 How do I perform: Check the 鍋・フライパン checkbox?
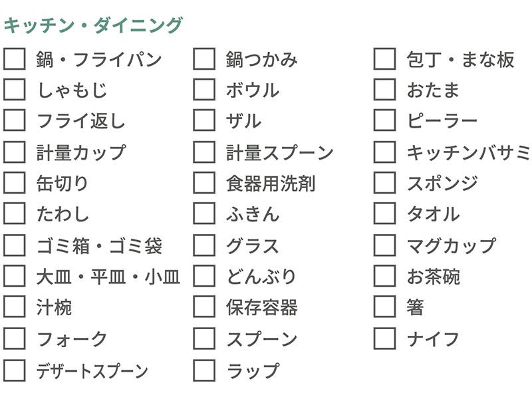tap(15, 59)
